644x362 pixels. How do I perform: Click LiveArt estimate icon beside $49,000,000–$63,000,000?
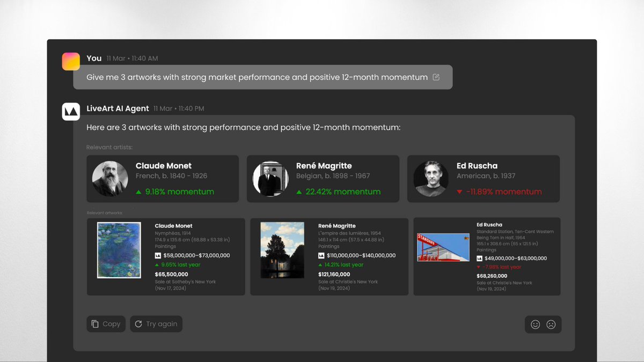coord(479,258)
